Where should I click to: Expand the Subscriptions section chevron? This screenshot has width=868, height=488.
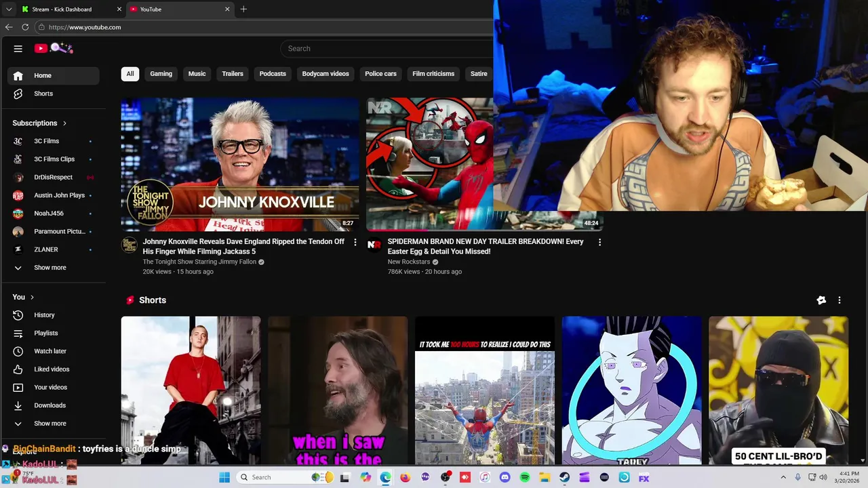(65, 123)
